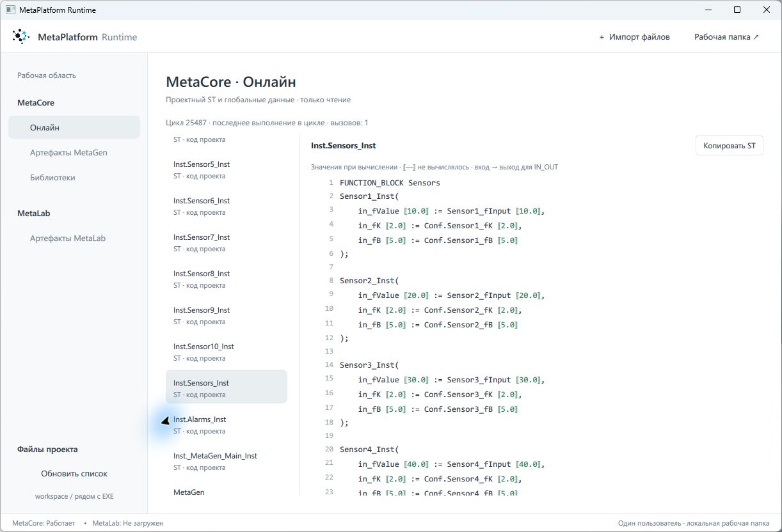
Task: Open Рабочая папка in the header
Action: point(726,37)
